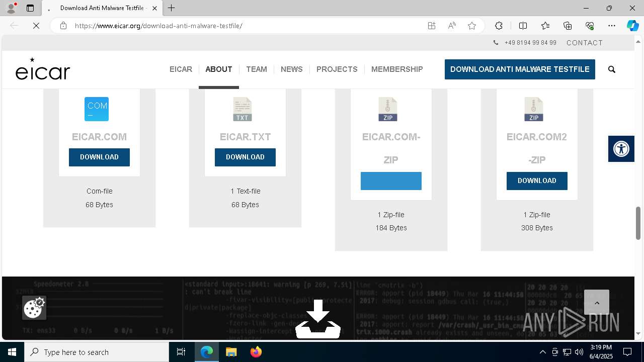Screen dimensions: 644x362
Task: Open a new browser tab
Action: tap(172, 8)
